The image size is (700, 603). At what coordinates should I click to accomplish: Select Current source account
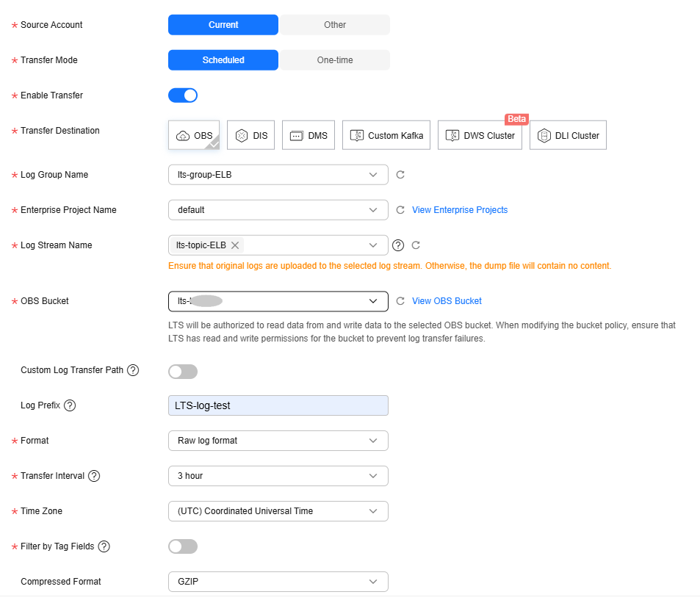pyautogui.click(x=223, y=24)
